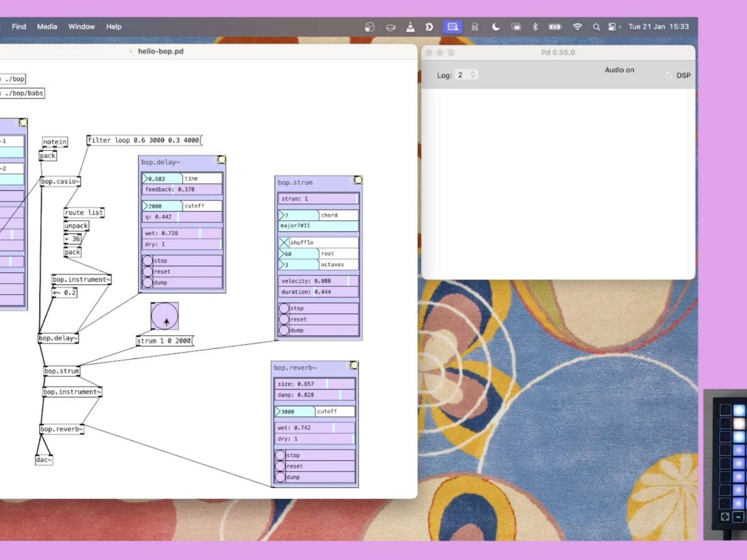
Task: Click the yellow circle on bop.delay~ header
Action: (x=221, y=160)
